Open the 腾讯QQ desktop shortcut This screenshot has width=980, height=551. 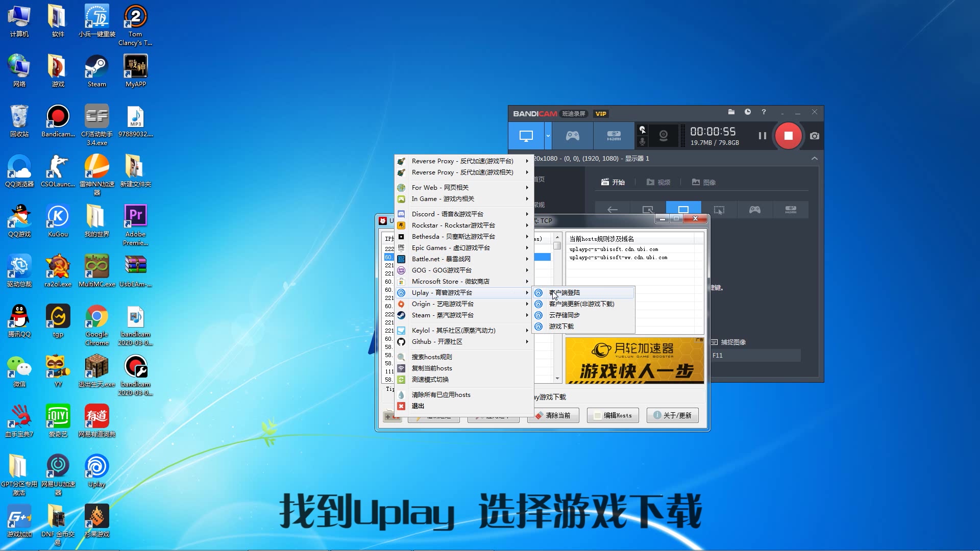[19, 321]
